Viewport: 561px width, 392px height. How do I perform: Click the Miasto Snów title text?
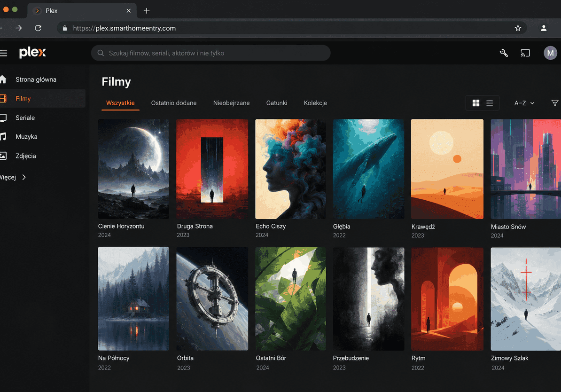(x=508, y=227)
